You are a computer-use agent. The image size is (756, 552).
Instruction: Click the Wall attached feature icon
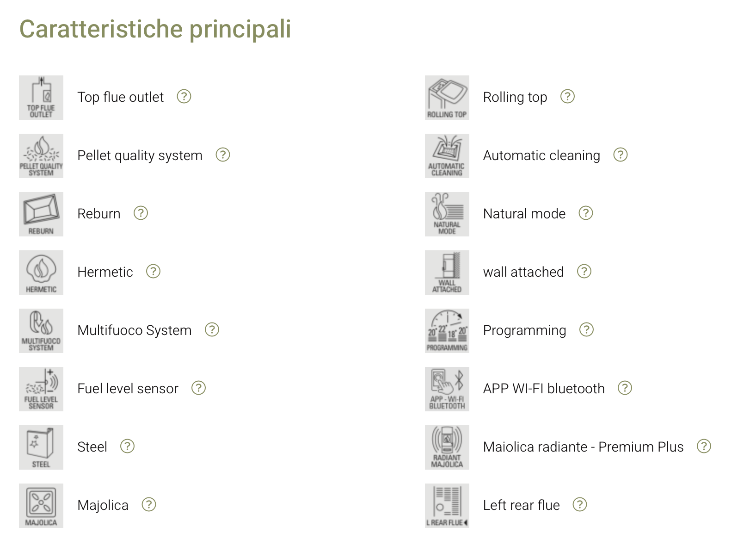click(x=447, y=273)
